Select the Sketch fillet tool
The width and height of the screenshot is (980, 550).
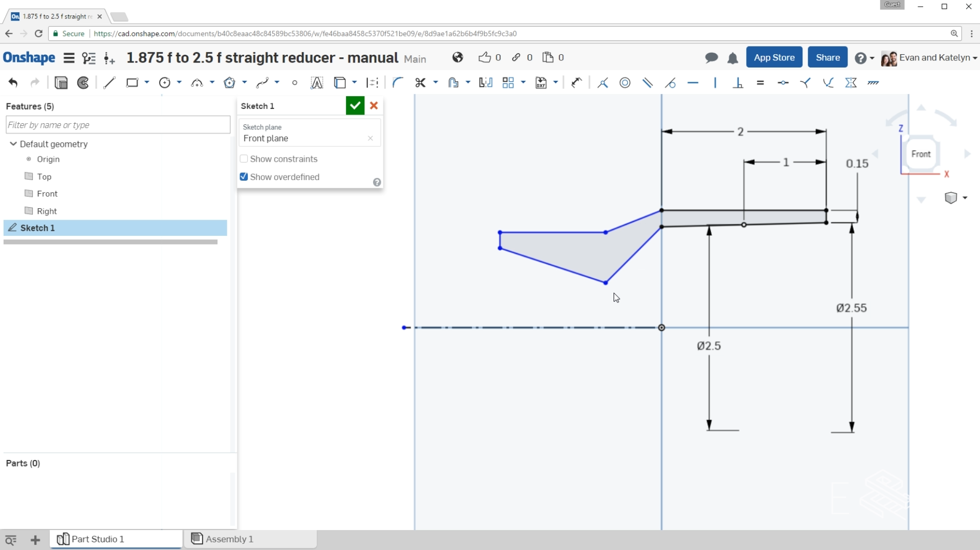(398, 83)
